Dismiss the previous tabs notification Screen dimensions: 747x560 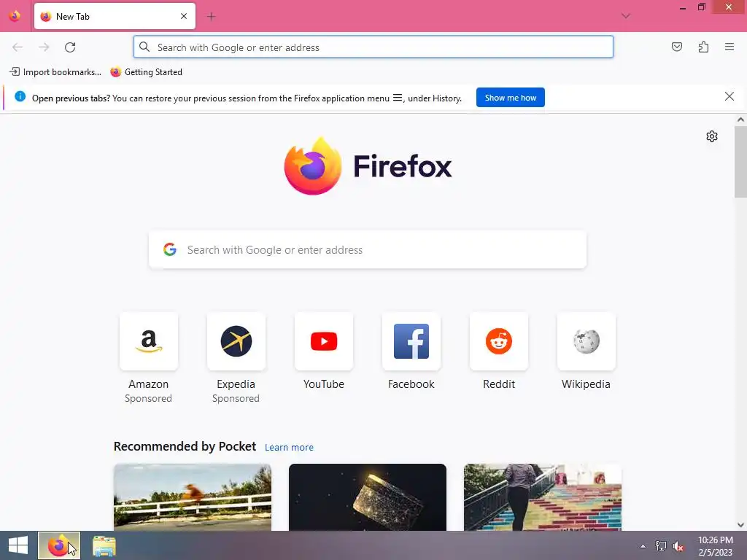(729, 97)
